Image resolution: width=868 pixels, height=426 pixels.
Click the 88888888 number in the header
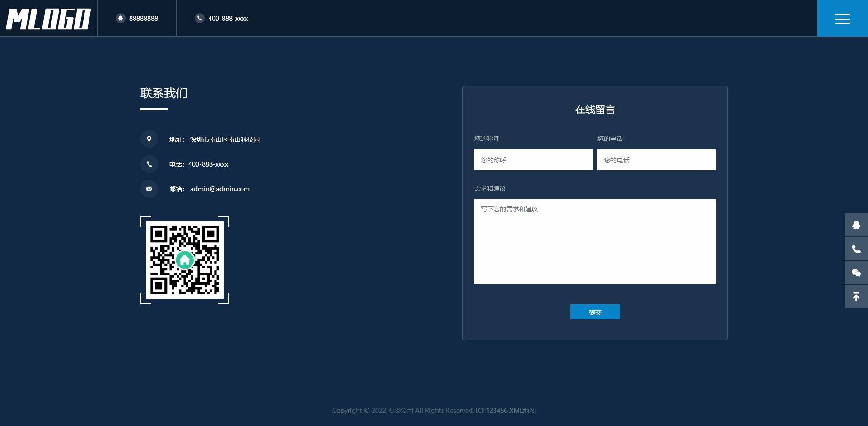[x=144, y=18]
